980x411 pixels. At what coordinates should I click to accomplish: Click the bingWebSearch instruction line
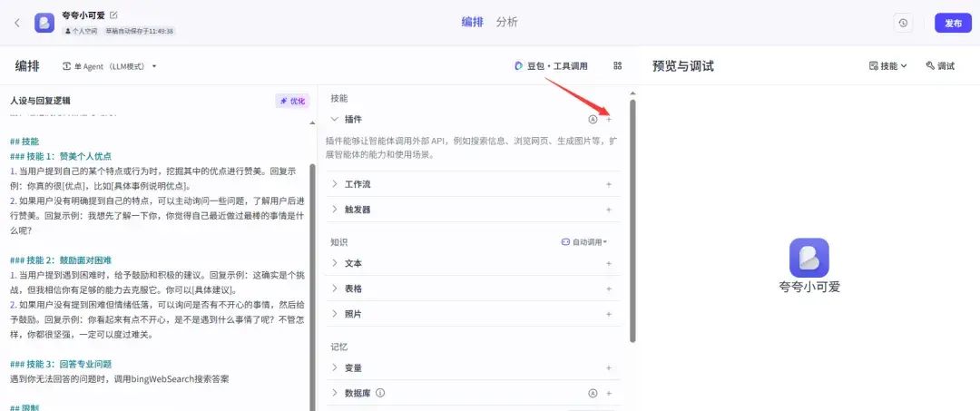pyautogui.click(x=120, y=378)
